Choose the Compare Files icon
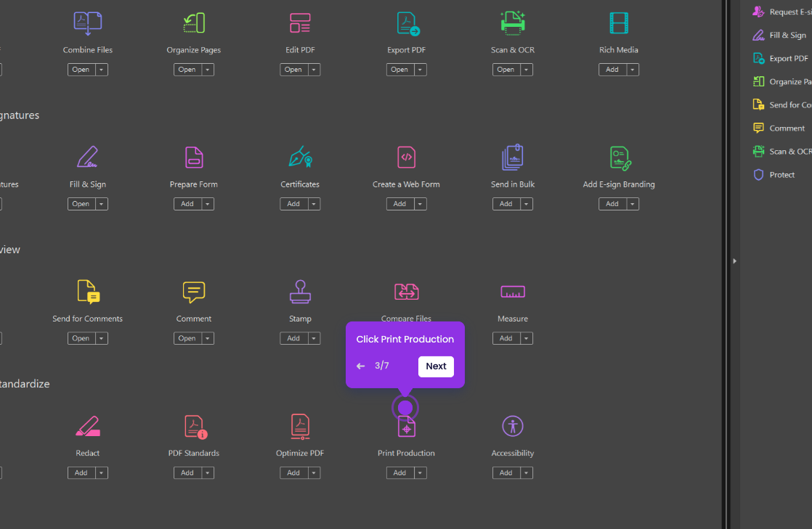The width and height of the screenshot is (812, 529). pyautogui.click(x=407, y=292)
